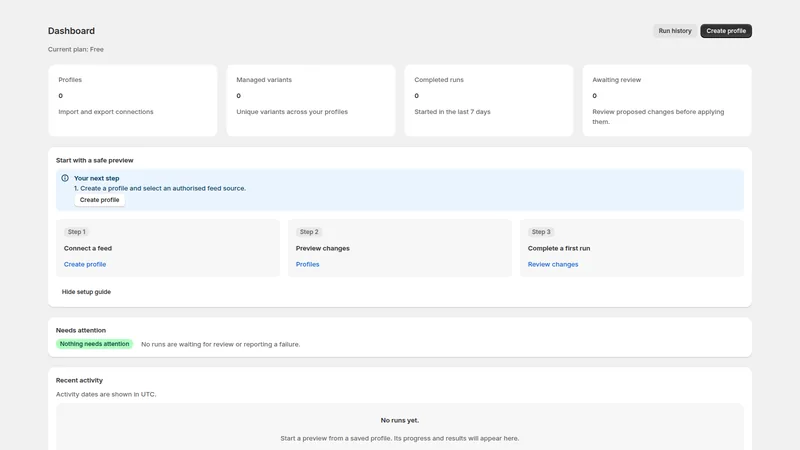The height and width of the screenshot is (450, 800).
Task: Click the No runs yet. message
Action: 399,420
